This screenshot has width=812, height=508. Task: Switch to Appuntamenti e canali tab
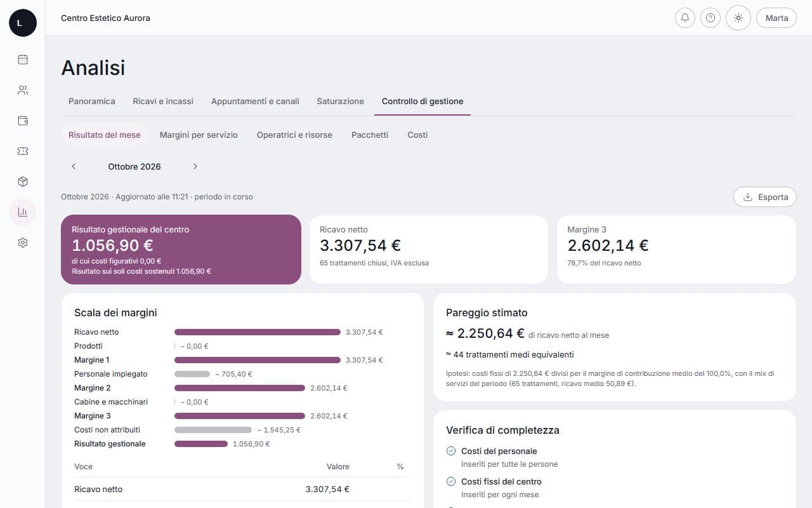pyautogui.click(x=255, y=101)
